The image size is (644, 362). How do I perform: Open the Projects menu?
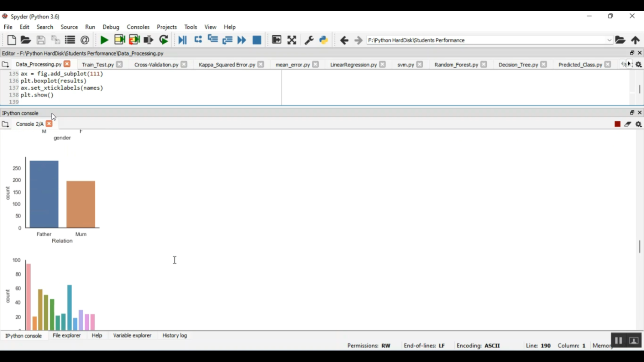167,27
